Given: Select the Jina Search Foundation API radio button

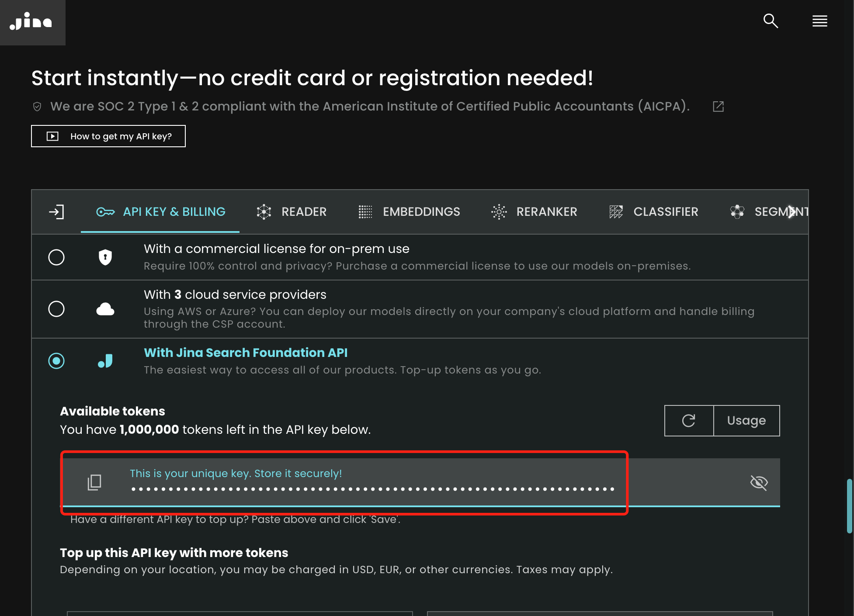Looking at the screenshot, I should tap(56, 361).
